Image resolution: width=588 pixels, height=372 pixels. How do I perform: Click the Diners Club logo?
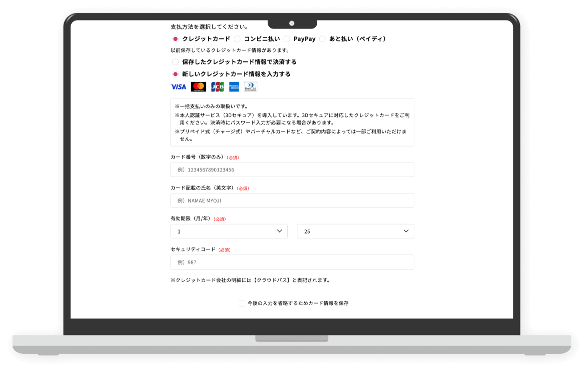(x=250, y=87)
